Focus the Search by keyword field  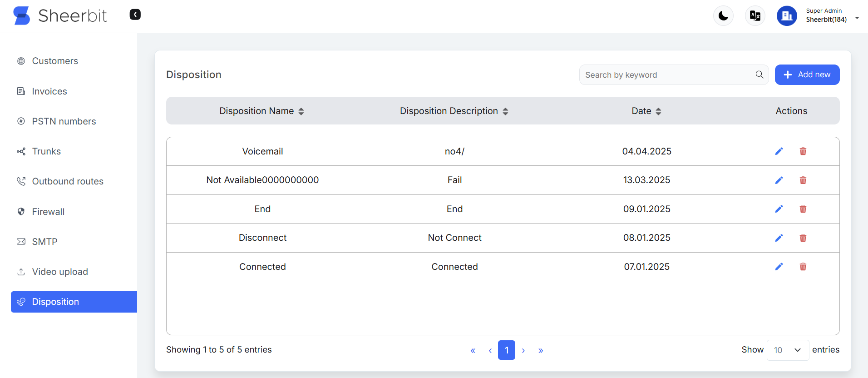click(x=666, y=75)
